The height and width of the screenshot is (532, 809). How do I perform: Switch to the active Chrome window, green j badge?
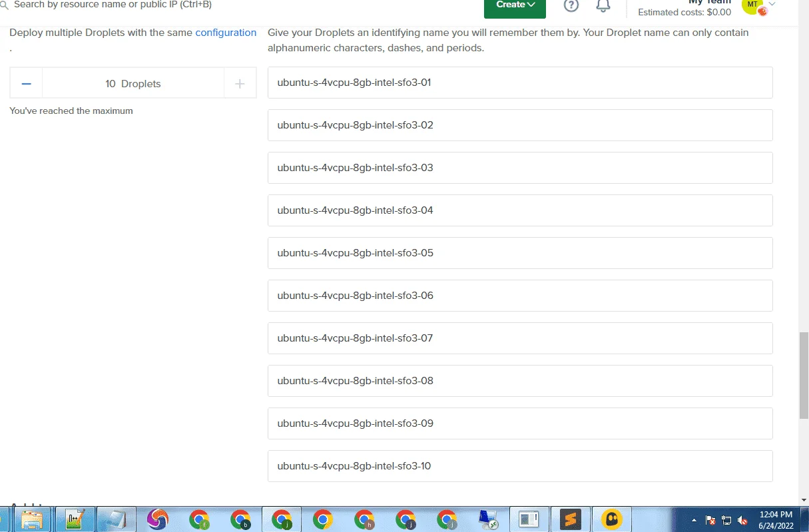pyautogui.click(x=282, y=519)
